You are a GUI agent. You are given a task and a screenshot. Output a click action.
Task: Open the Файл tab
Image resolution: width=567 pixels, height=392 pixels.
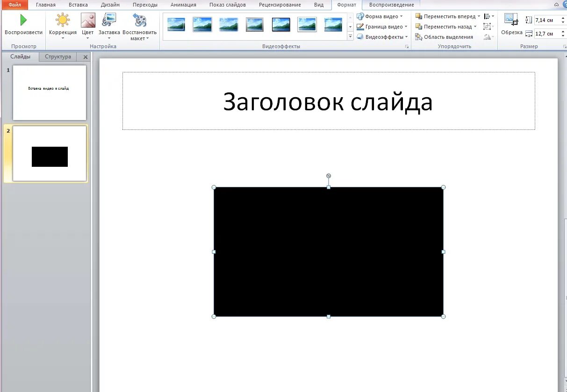(x=14, y=5)
